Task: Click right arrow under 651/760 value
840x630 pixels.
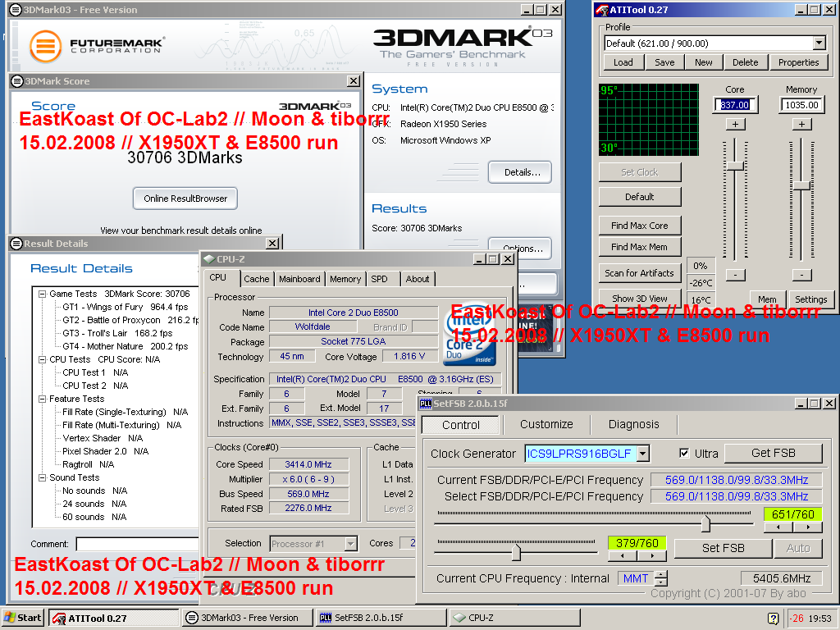Action: tap(808, 527)
